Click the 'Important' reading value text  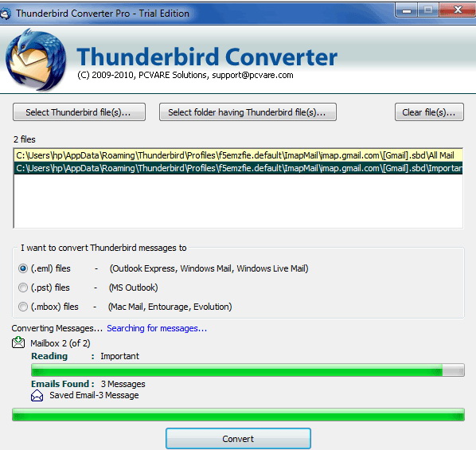pyautogui.click(x=119, y=356)
